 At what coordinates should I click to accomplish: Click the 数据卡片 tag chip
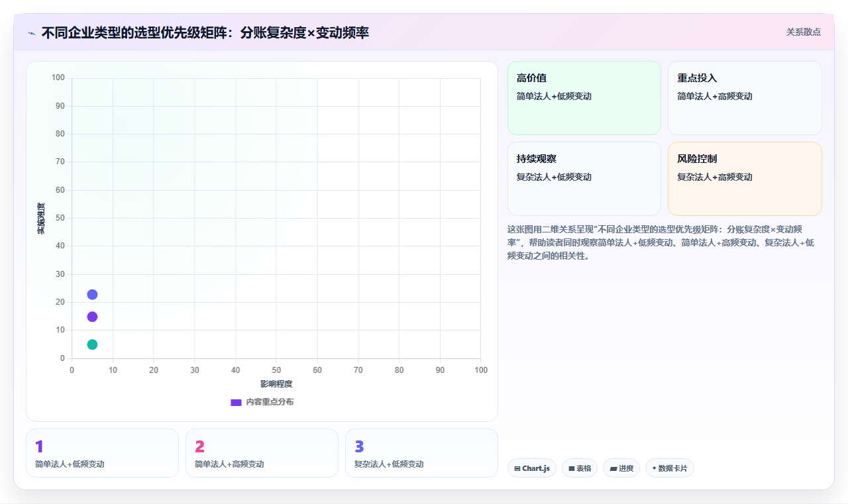click(x=670, y=468)
